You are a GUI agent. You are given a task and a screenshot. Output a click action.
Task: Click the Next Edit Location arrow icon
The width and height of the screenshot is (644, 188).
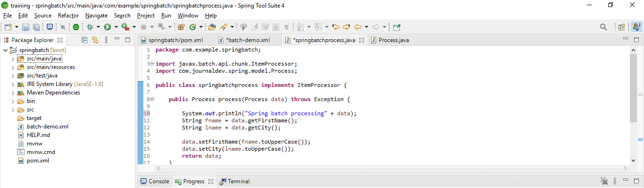click(347, 27)
